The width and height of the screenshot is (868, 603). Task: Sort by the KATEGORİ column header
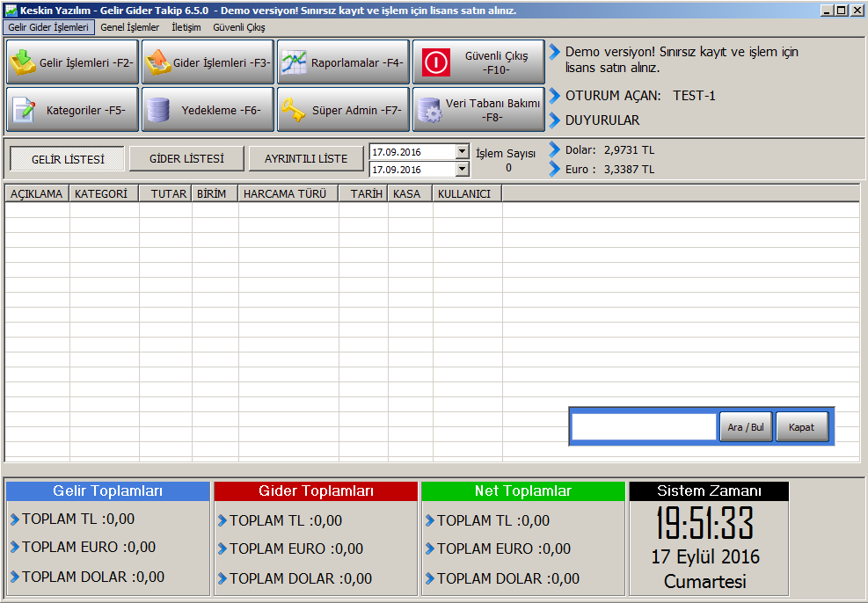pyautogui.click(x=104, y=193)
